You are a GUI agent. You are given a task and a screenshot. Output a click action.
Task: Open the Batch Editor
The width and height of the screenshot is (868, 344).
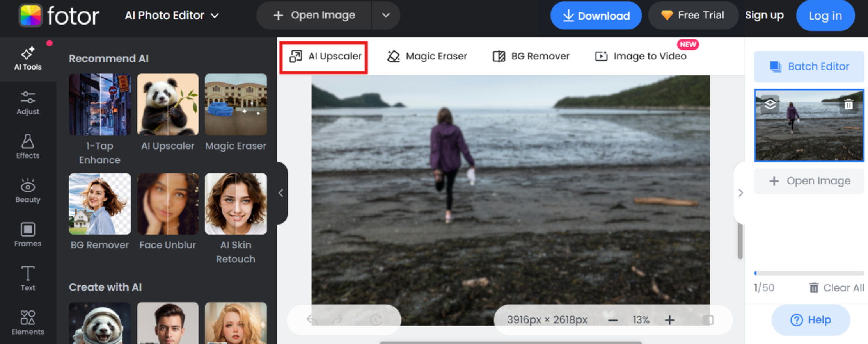tap(809, 66)
